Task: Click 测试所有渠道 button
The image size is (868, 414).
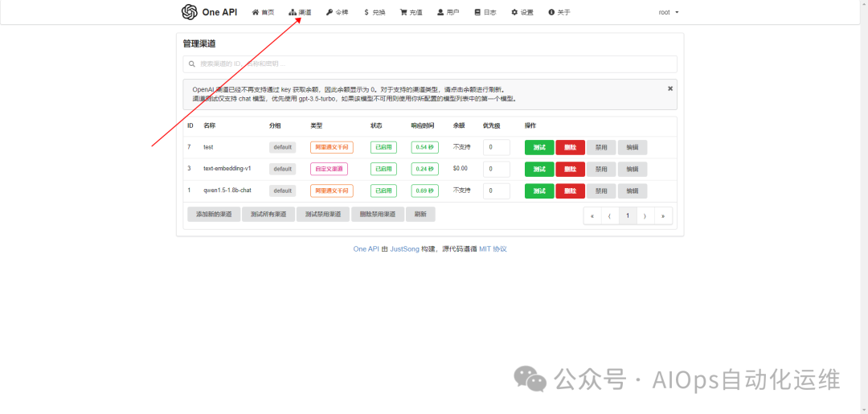Action: 268,214
